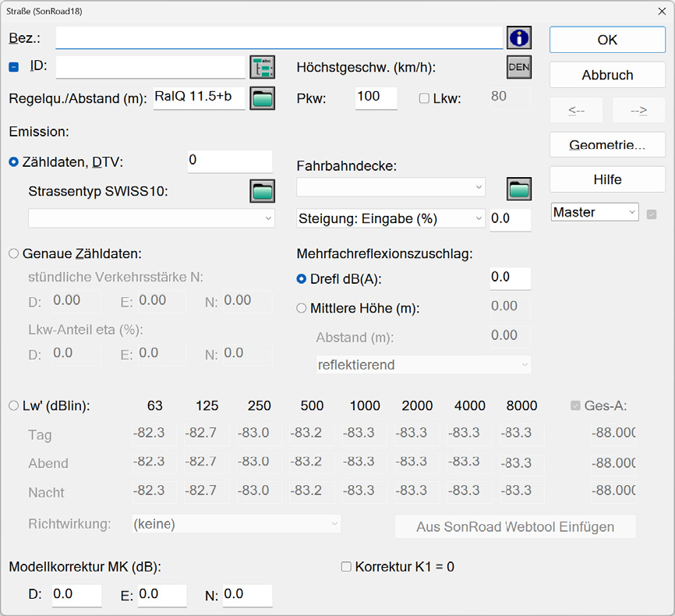The height and width of the screenshot is (616, 675).
Task: Open the Steigung: Eingabe (%) dropdown
Action: (x=391, y=218)
